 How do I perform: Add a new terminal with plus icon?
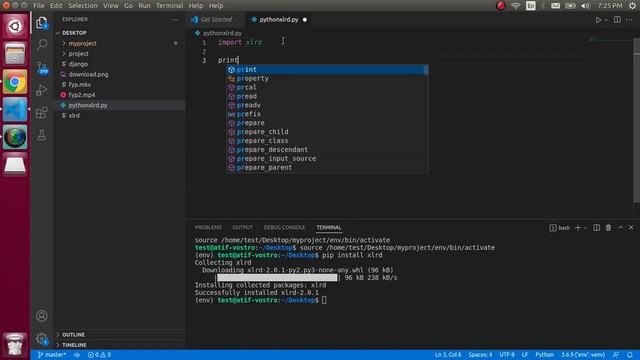578,228
